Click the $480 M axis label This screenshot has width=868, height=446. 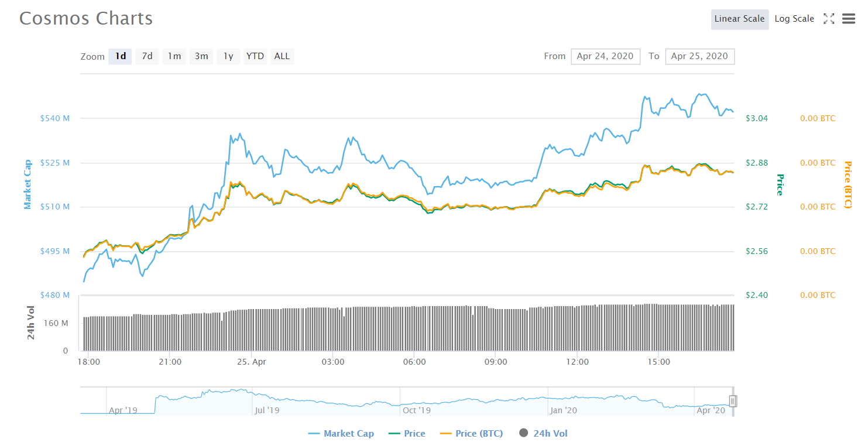pyautogui.click(x=55, y=295)
